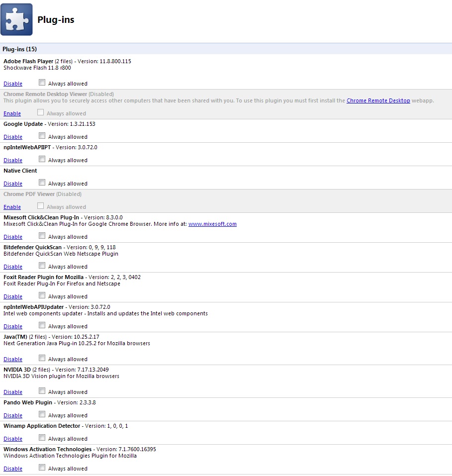Click the Plug-ins puzzle piece icon
Viewport: 452px width, 476px height.
click(x=16, y=19)
